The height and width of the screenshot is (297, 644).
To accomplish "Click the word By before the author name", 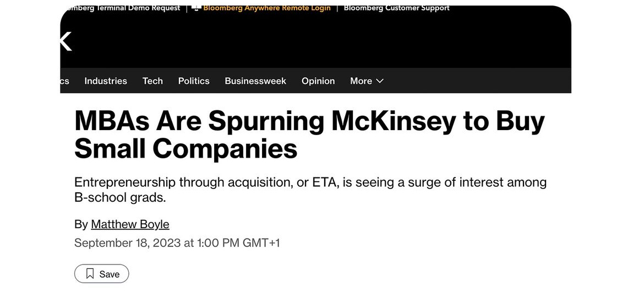I will 81,224.
